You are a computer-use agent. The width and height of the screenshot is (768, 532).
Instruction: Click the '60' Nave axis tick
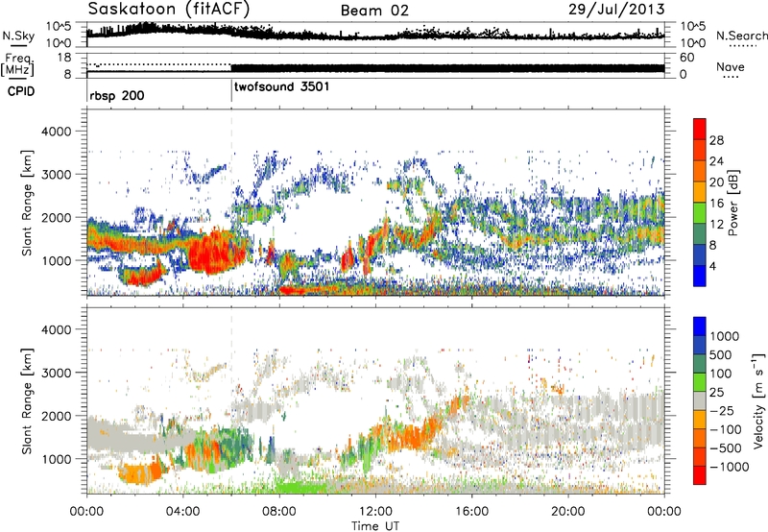[686, 57]
